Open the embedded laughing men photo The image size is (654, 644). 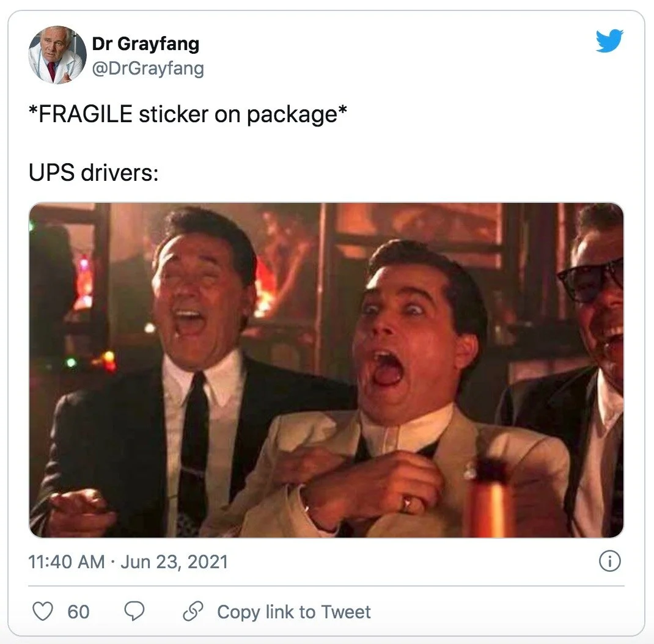click(326, 370)
